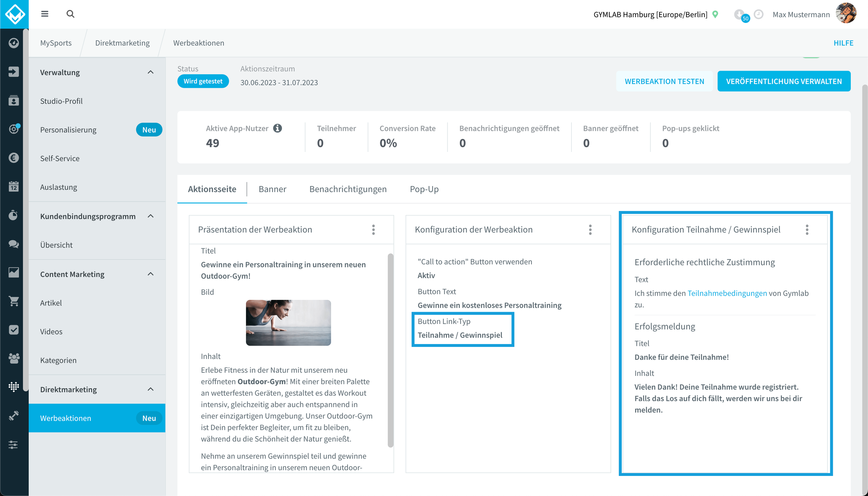Open the euro finance sidebar icon
Screen dimensions: 868x496
point(14,158)
